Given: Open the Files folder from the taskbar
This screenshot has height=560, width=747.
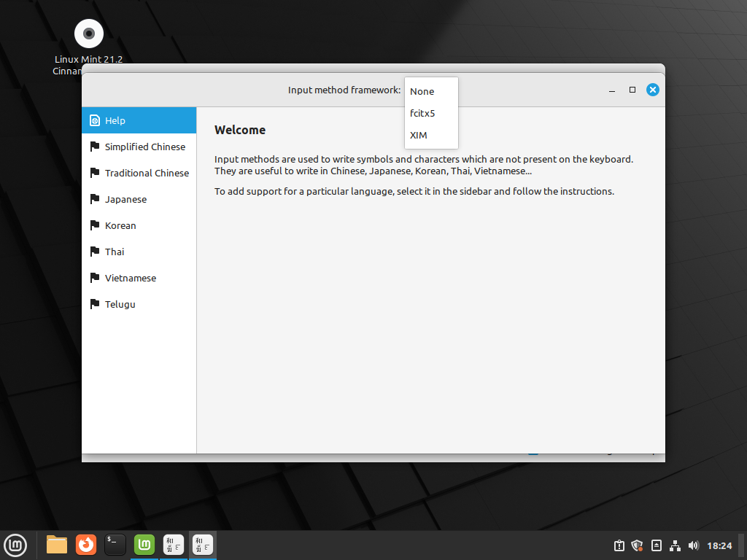Looking at the screenshot, I should point(56,545).
